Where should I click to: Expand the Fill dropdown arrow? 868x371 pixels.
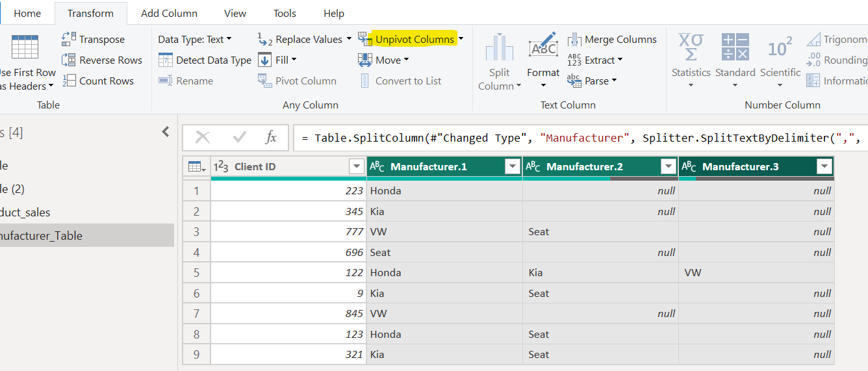point(294,60)
